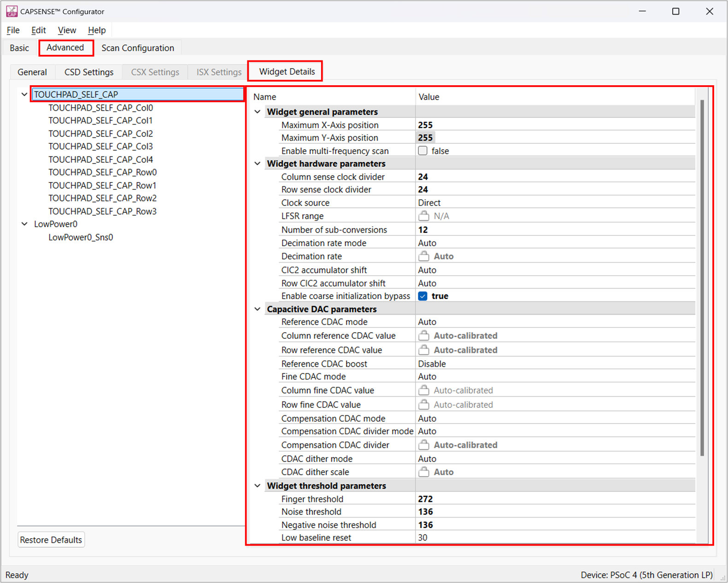Select the Finger threshold value field
The width and height of the screenshot is (728, 583).
tap(553, 499)
